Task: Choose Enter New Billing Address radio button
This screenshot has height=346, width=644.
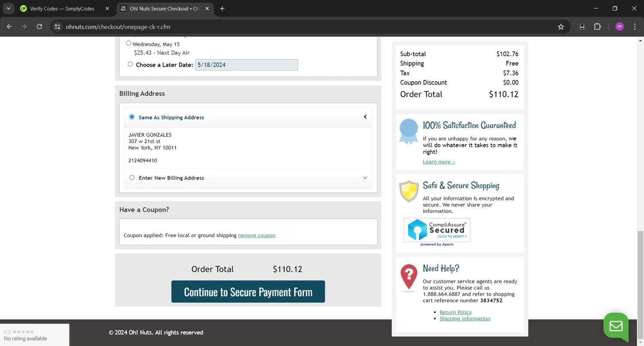Action: click(132, 178)
